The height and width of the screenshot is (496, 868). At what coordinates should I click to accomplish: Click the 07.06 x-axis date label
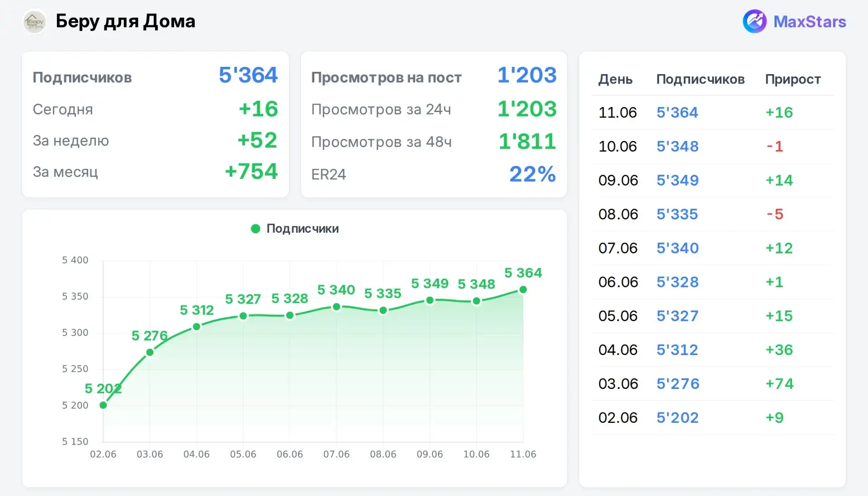point(336,454)
